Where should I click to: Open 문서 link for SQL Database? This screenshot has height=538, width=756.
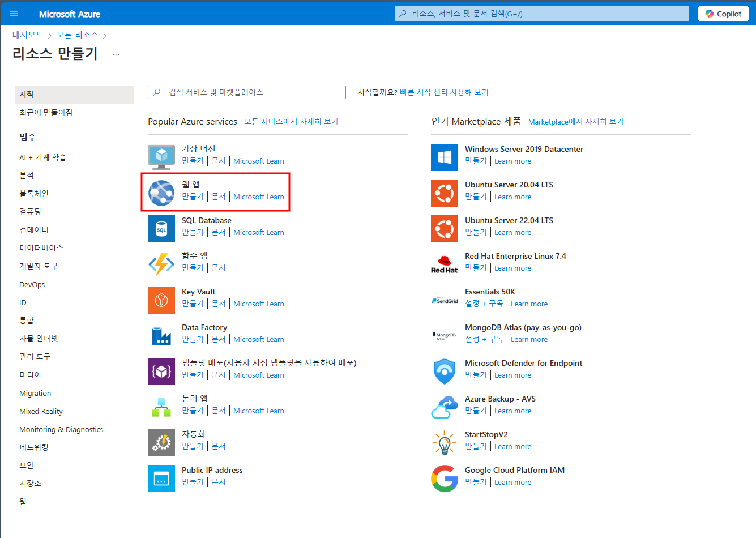219,232
